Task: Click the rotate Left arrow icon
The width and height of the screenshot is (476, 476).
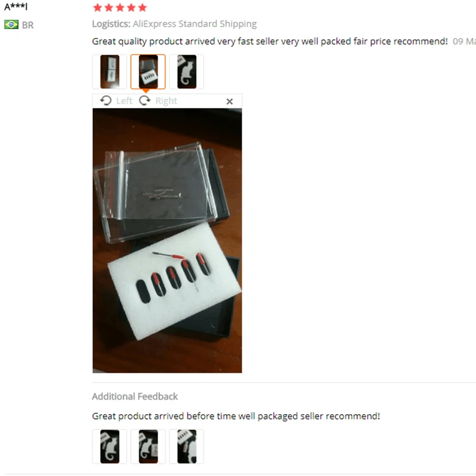Action: click(x=106, y=101)
